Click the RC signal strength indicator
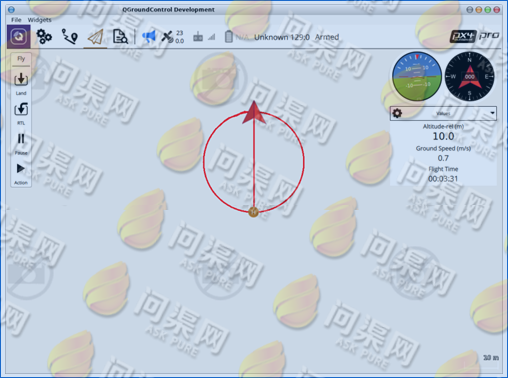 204,37
